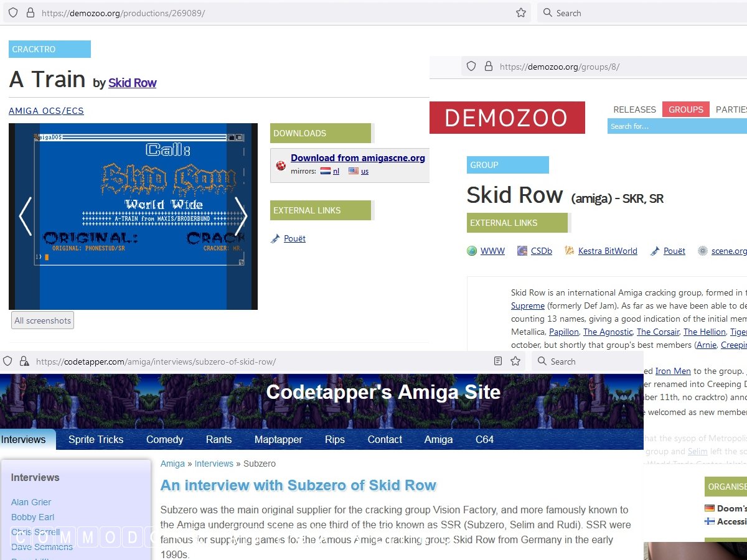
Task: Open the Groups tab on Demozoo
Action: [685, 110]
